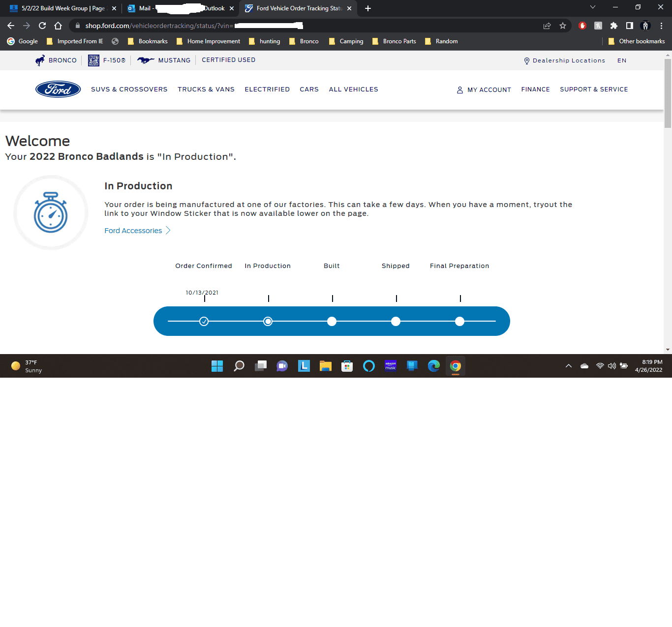Open Microsoft Store from the taskbar

347,366
